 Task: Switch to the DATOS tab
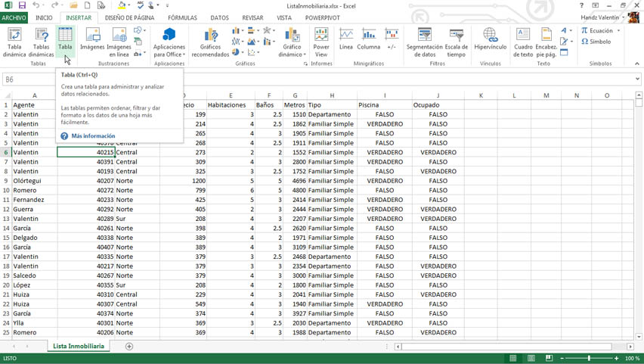pyautogui.click(x=219, y=17)
